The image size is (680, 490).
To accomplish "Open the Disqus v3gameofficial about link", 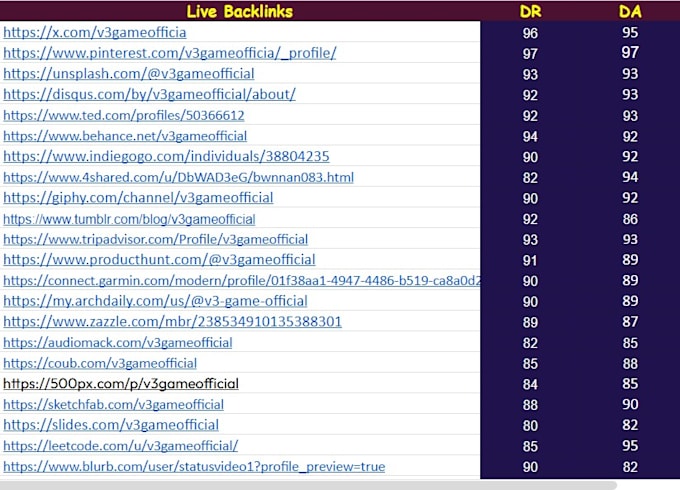I will 149,94.
